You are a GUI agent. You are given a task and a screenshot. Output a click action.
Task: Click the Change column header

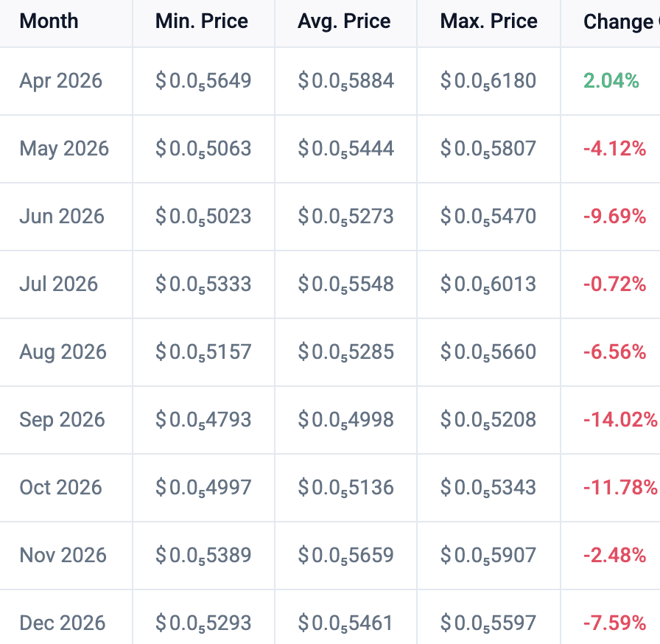[619, 21]
